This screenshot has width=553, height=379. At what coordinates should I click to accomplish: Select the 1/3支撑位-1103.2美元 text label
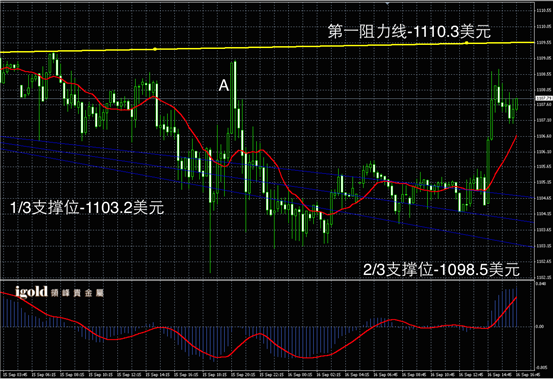[x=87, y=207]
